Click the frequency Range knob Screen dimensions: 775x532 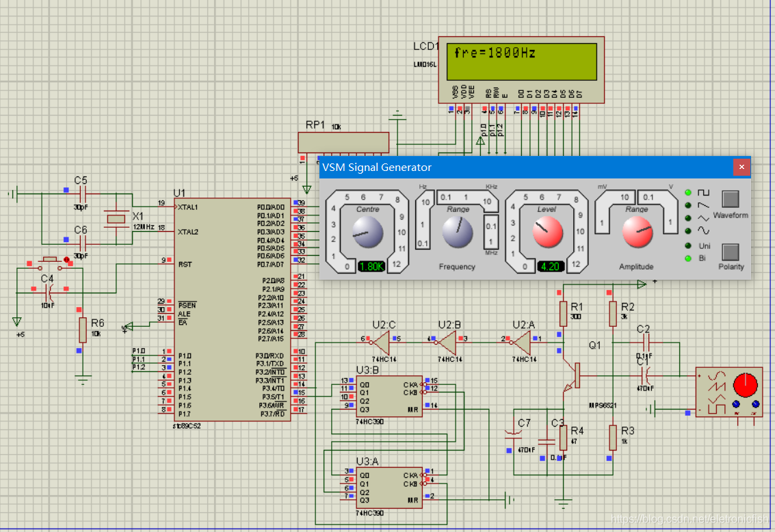(x=458, y=232)
